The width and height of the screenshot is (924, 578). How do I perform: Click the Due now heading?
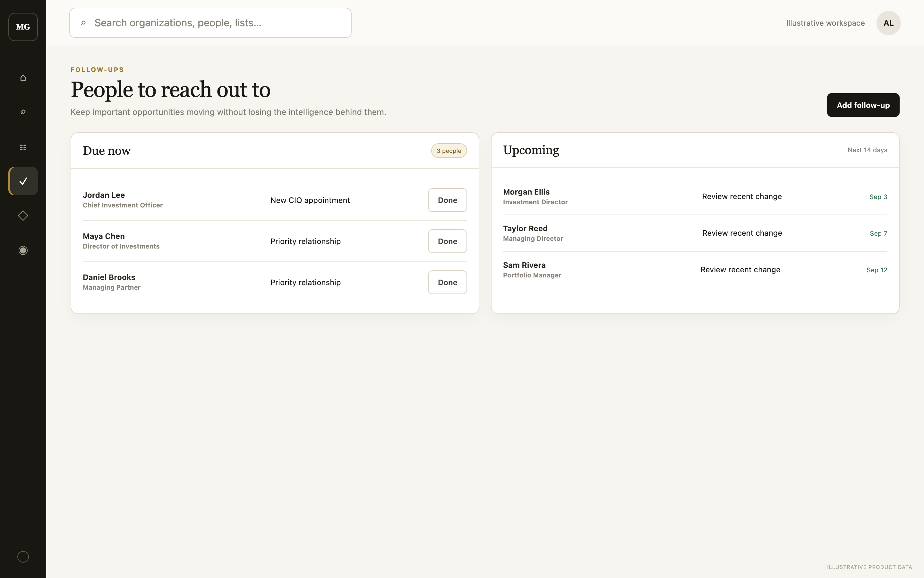tap(107, 151)
